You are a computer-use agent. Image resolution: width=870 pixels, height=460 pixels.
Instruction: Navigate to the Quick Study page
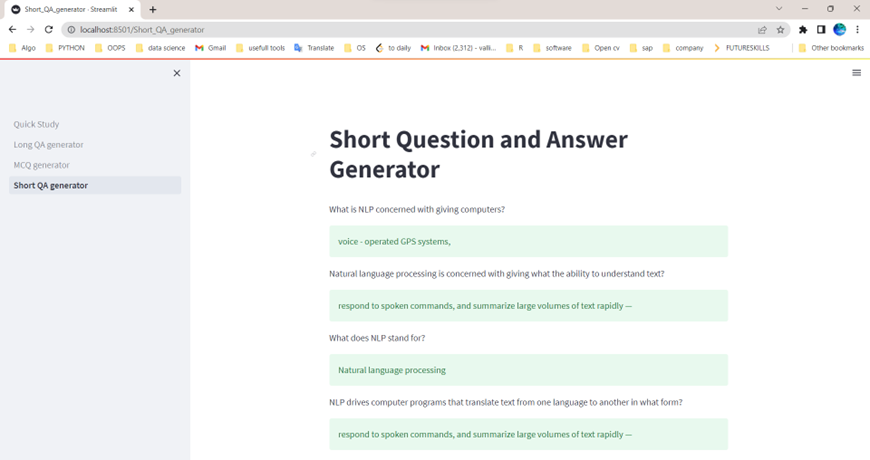[37, 124]
